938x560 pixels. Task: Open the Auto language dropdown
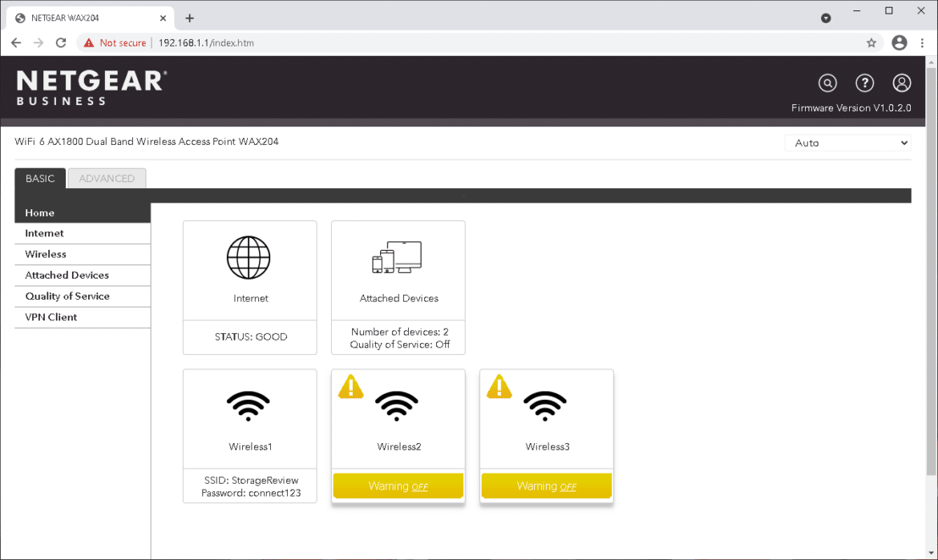pyautogui.click(x=847, y=143)
